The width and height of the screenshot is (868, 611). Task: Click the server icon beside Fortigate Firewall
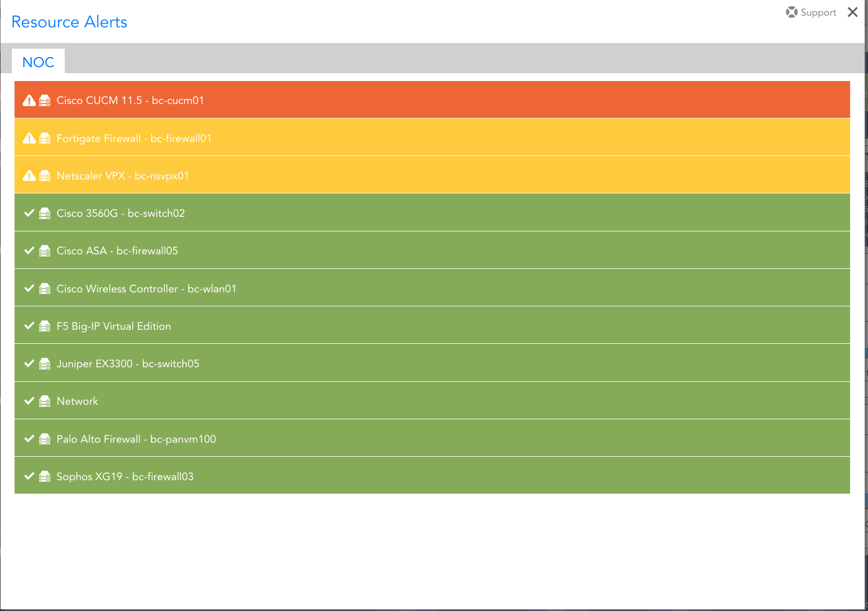[45, 138]
